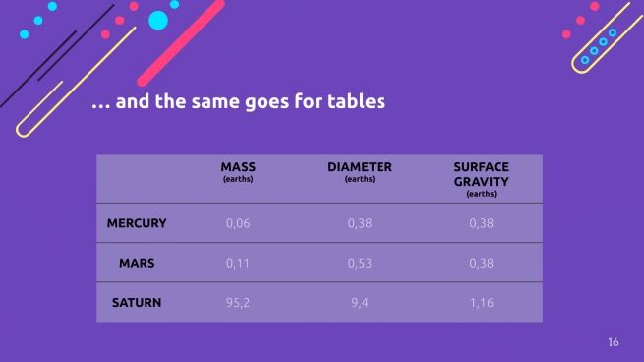Select the large cyan circle decoration
The image size is (644, 362).
pyautogui.click(x=158, y=21)
